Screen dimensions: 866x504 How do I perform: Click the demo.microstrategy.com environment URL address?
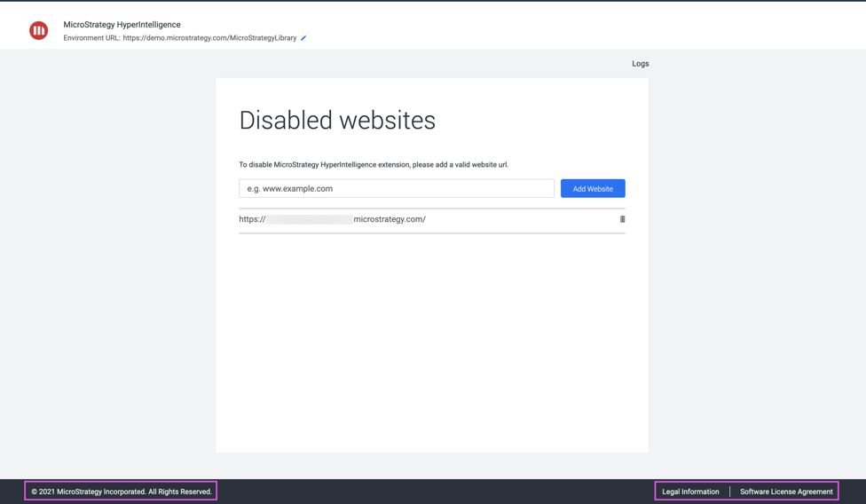click(209, 38)
